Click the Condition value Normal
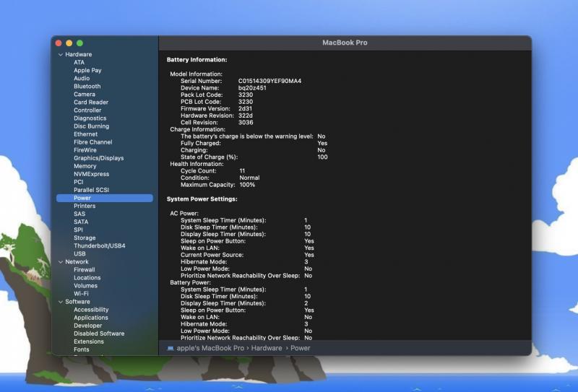Image resolution: width=578 pixels, height=392 pixels. [249, 178]
